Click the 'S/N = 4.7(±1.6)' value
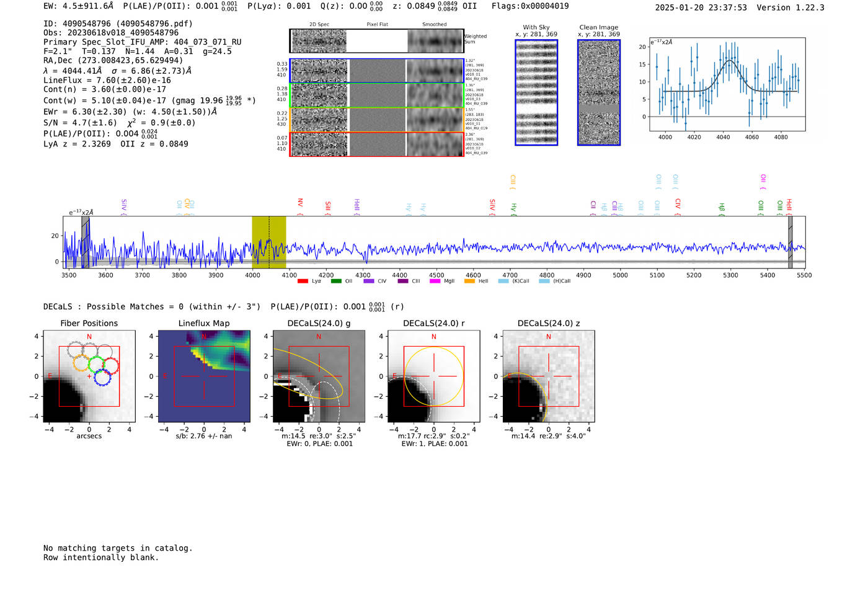 click(80, 123)
